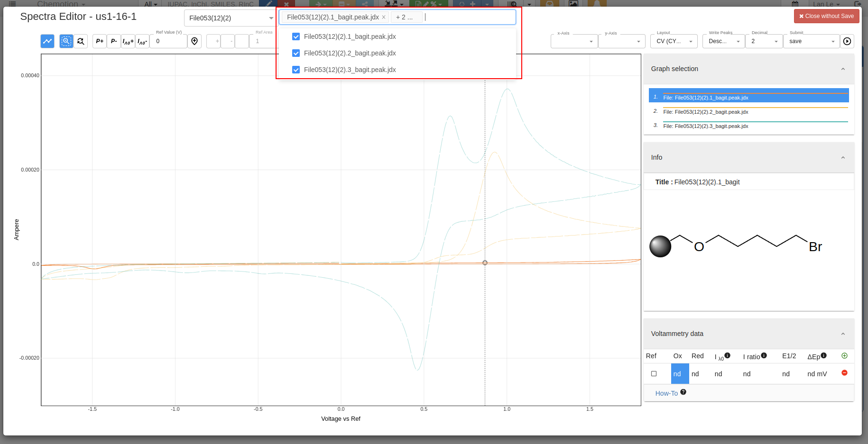Click the Submit play icon

click(x=847, y=41)
